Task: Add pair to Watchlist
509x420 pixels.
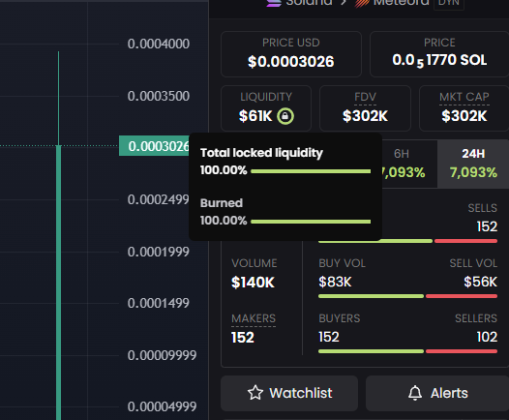Action: click(x=289, y=393)
